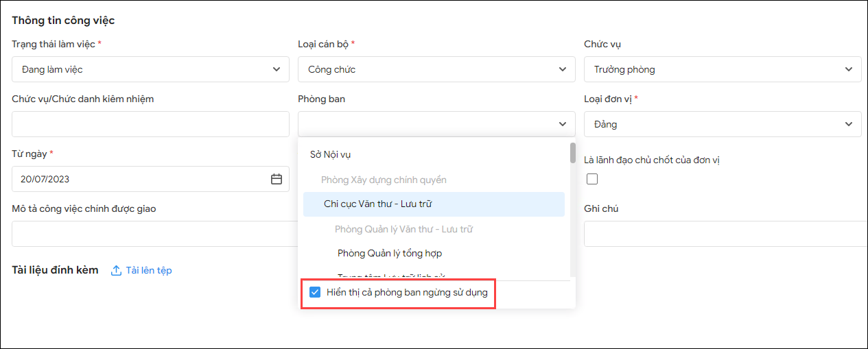The width and height of the screenshot is (868, 349).
Task: Open the calendar icon in Từ ngày field
Action: 277,179
